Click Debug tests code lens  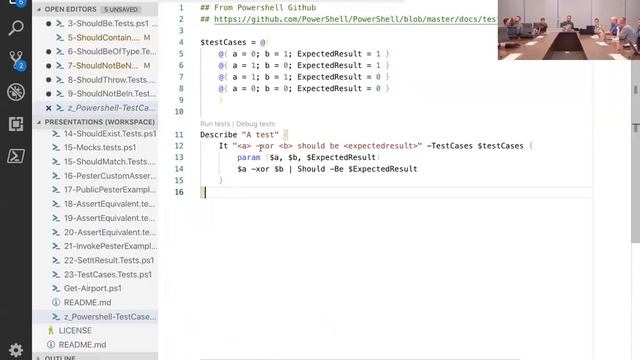(256, 124)
